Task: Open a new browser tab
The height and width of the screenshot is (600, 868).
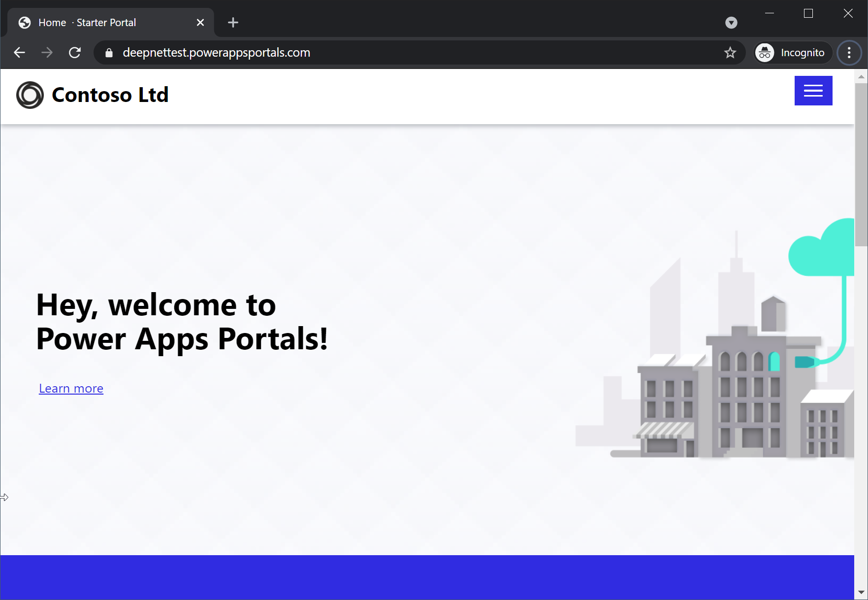Action: [x=233, y=23]
